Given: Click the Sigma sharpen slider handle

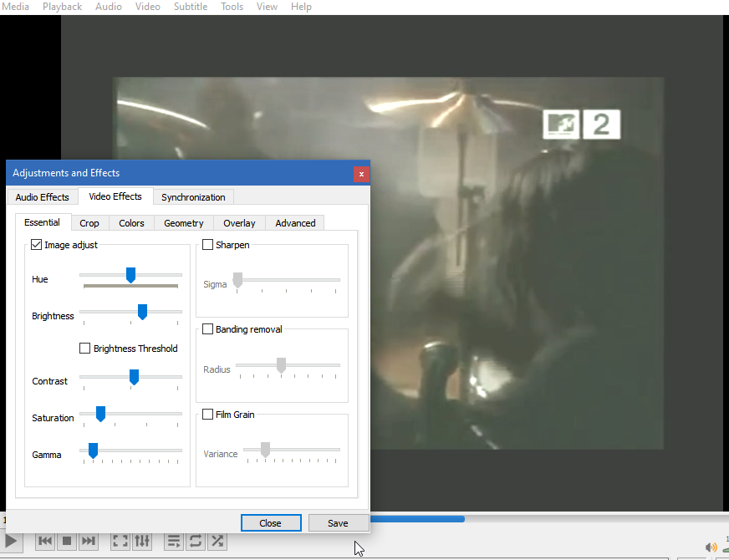Looking at the screenshot, I should [237, 280].
